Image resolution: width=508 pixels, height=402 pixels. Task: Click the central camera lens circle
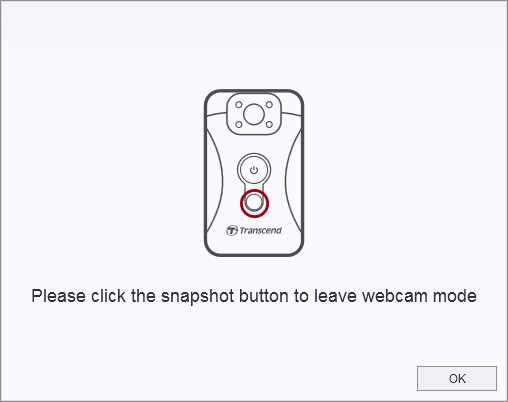tap(254, 114)
